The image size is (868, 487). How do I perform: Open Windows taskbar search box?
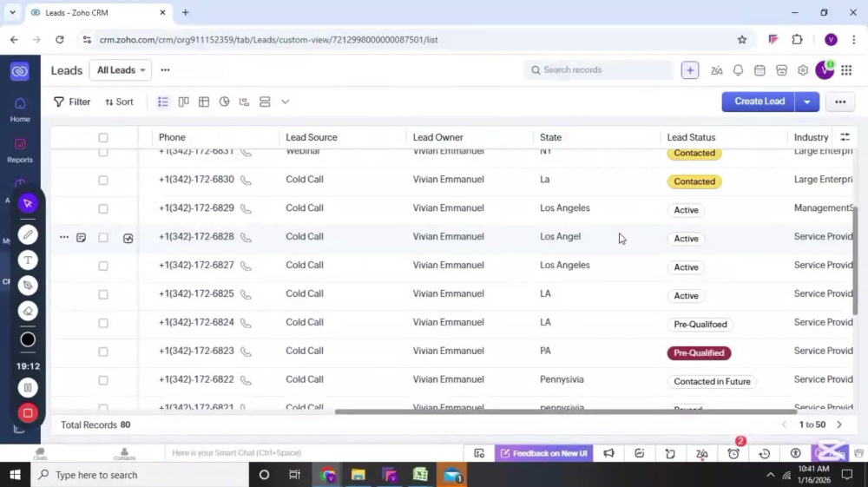(x=141, y=475)
